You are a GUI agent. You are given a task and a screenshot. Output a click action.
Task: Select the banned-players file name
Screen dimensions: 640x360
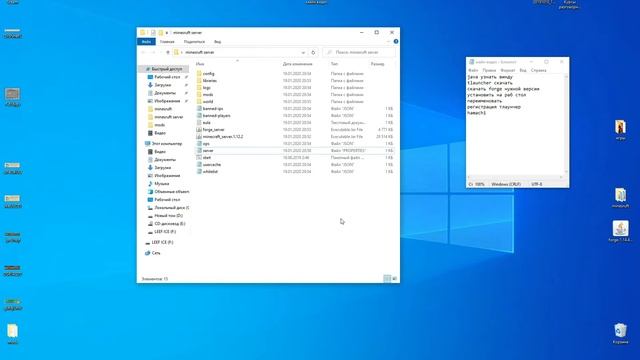[x=217, y=116]
